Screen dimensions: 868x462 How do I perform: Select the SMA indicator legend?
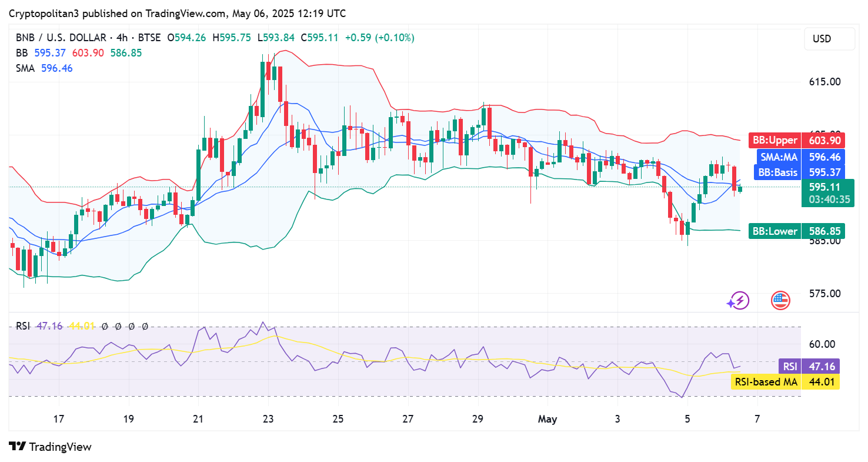(25, 68)
